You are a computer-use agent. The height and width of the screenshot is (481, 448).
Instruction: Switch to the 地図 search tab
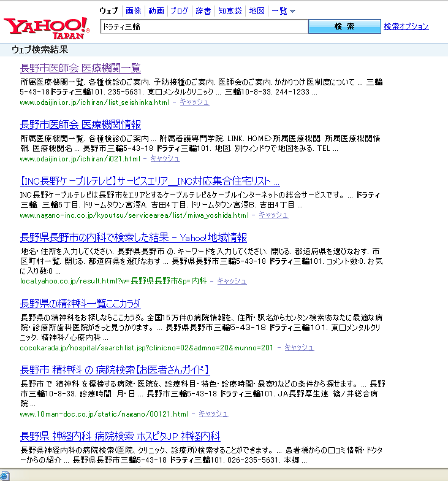coord(256,11)
